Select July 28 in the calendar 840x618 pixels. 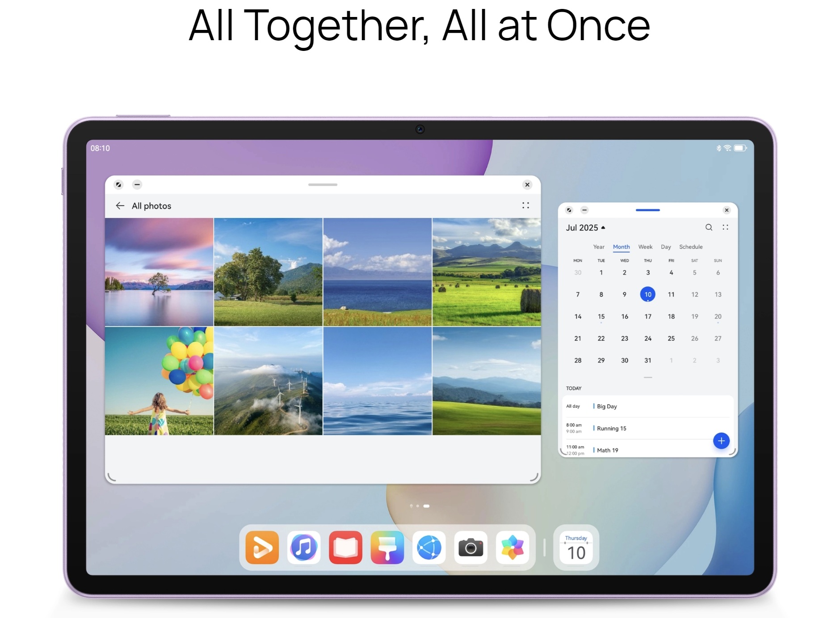pos(578,360)
